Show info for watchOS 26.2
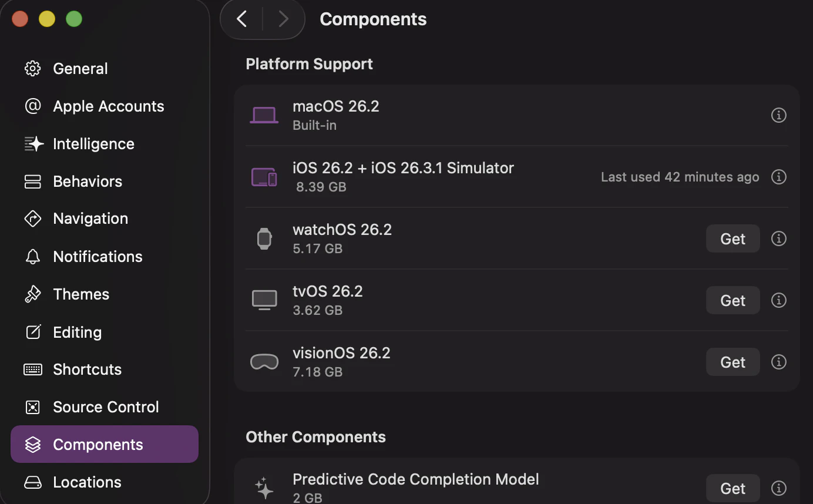Image resolution: width=813 pixels, height=504 pixels. [779, 238]
